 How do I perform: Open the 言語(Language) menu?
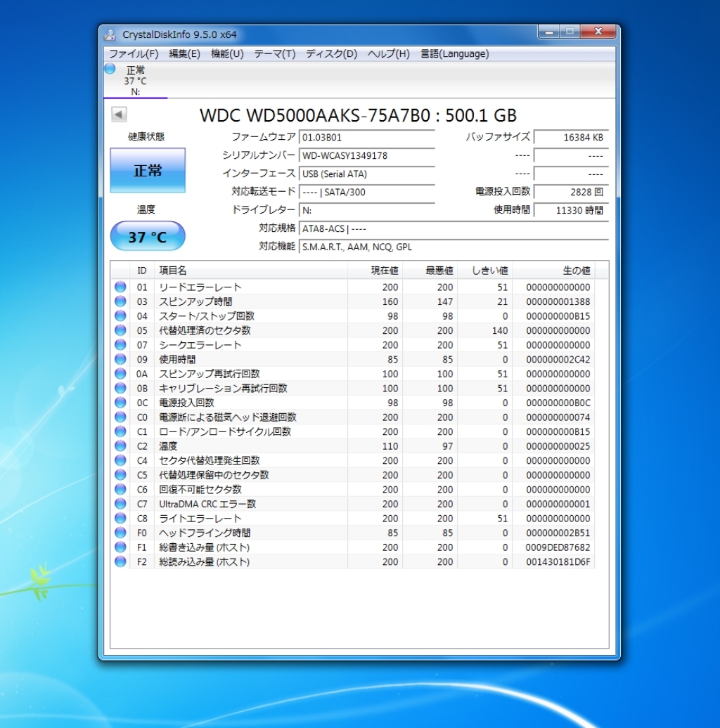click(x=454, y=54)
